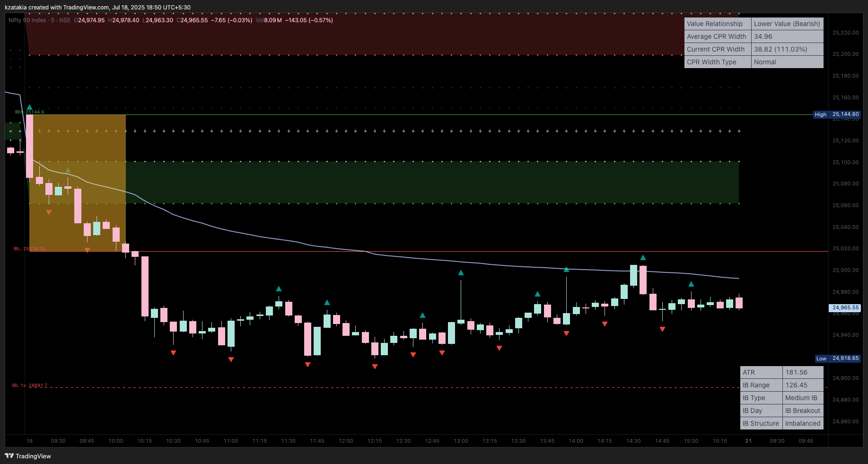The image size is (868, 464).
Task: Click the 'ATR' table label
Action: (x=761, y=372)
